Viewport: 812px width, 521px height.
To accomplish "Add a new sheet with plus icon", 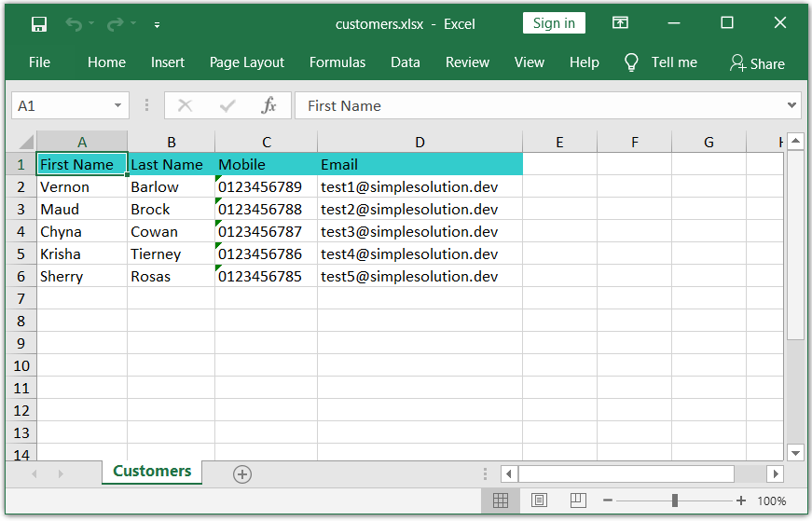I will (241, 473).
